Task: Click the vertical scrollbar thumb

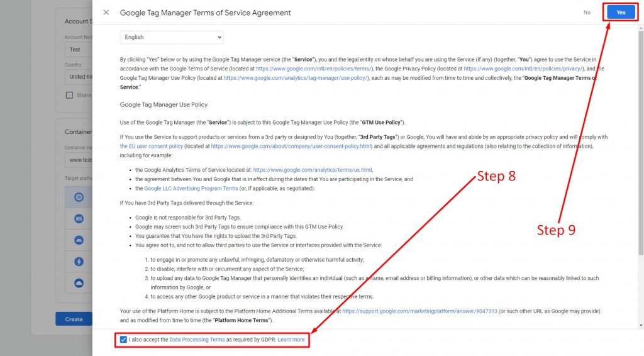Action: click(641, 143)
